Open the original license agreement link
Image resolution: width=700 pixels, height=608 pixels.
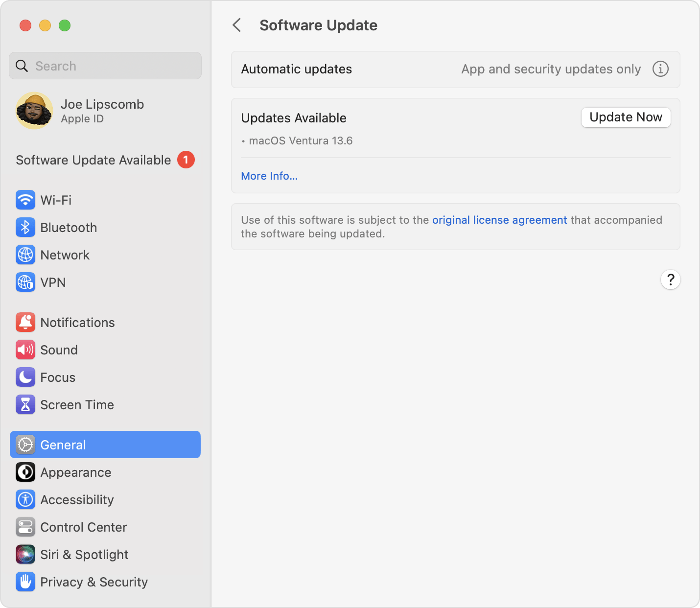tap(499, 220)
